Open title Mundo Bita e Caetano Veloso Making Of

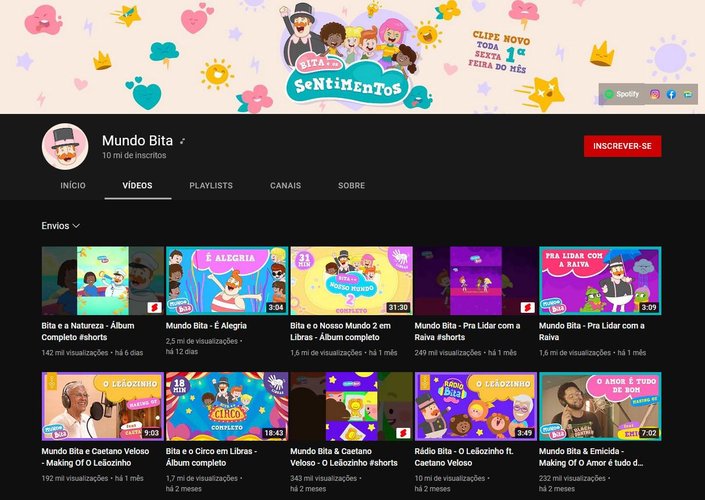pos(95,457)
